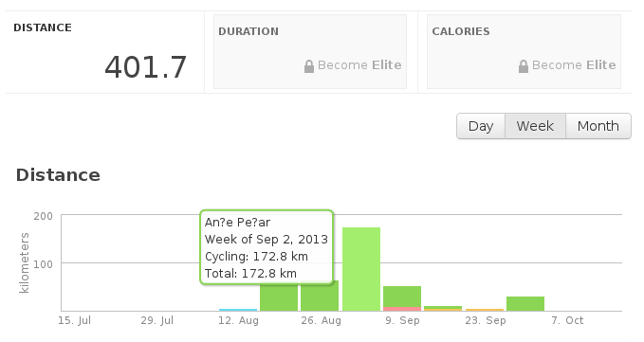Click the green bar above 26. Aug
This screenshot has height=342, width=644.
(x=320, y=297)
